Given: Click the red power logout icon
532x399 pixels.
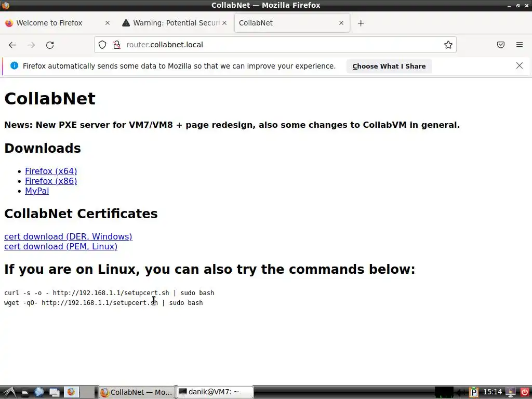Looking at the screenshot, I should [525, 393].
